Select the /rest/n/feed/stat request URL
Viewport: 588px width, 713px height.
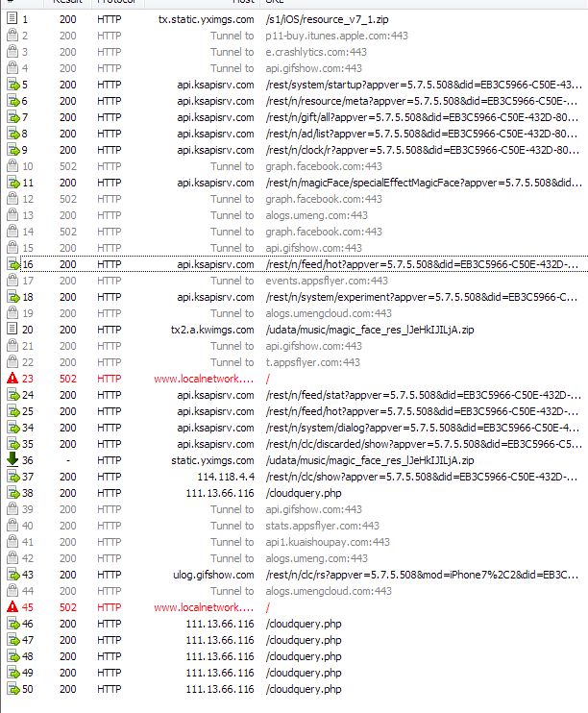(x=424, y=395)
